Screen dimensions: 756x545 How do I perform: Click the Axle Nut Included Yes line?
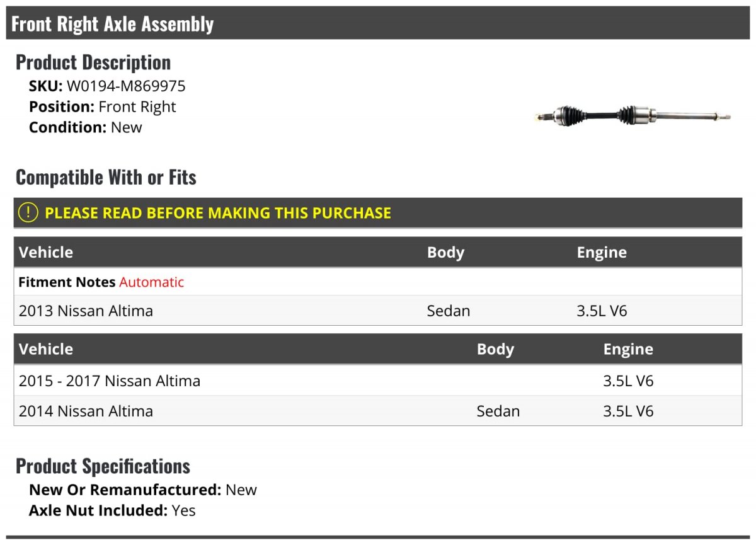[x=112, y=510]
